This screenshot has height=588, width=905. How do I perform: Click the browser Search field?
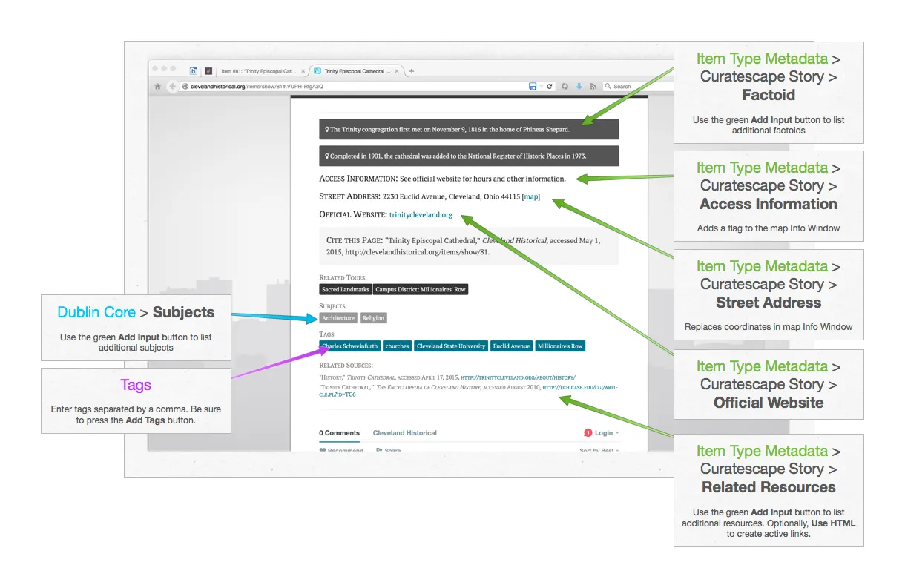(x=638, y=86)
